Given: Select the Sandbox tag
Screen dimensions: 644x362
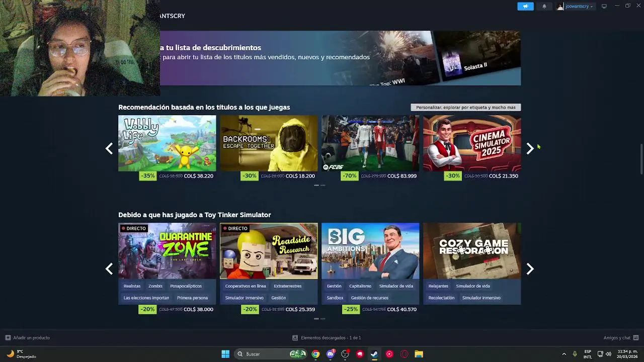Looking at the screenshot, I should click(x=335, y=298).
